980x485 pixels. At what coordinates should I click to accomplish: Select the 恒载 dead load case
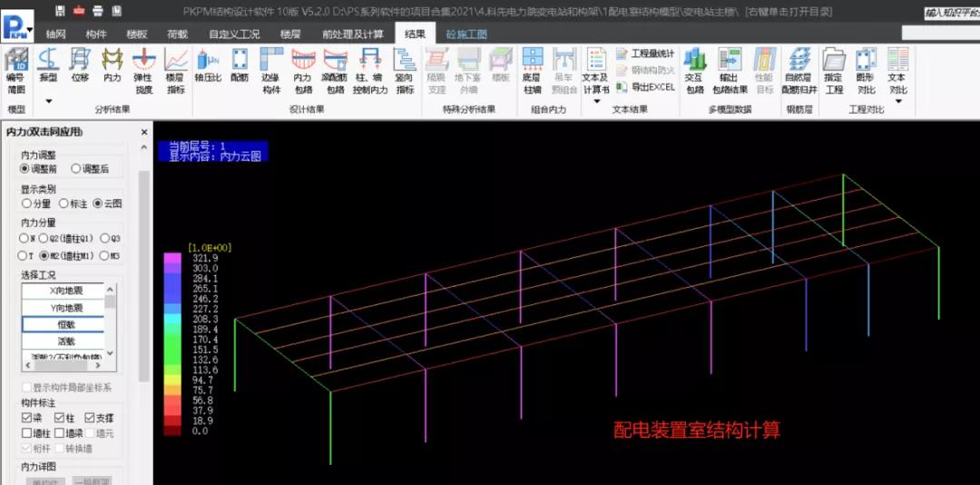(64, 325)
